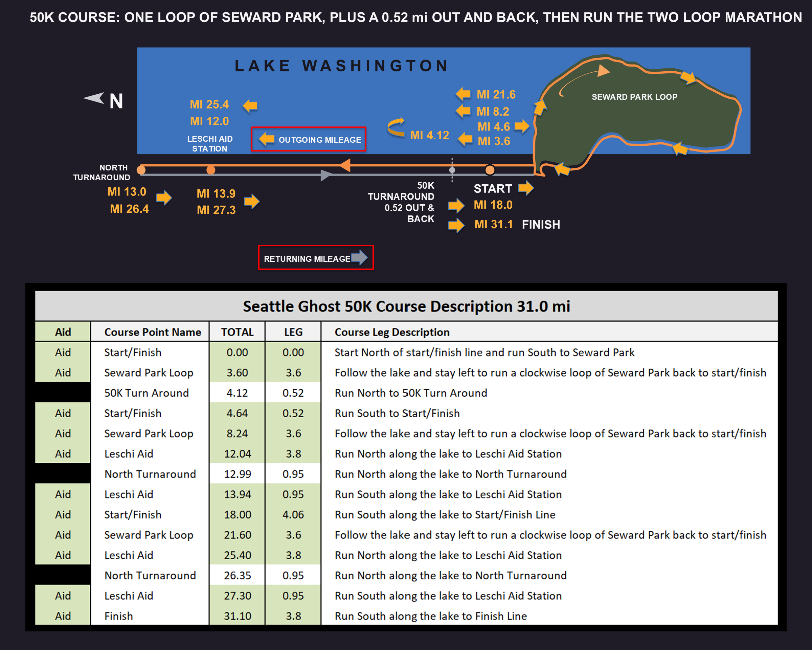Click the FINISH label near MI 31.1
Screen dimensions: 812x650
click(x=541, y=225)
